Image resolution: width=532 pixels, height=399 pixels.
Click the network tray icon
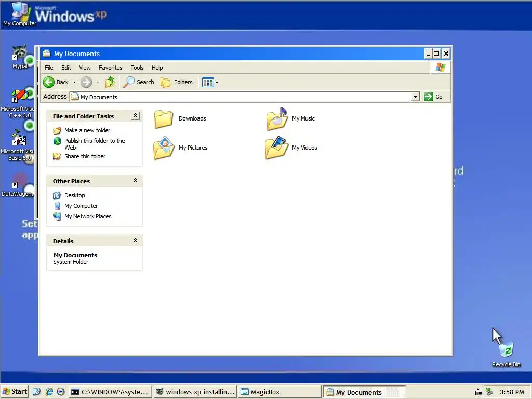pos(489,392)
